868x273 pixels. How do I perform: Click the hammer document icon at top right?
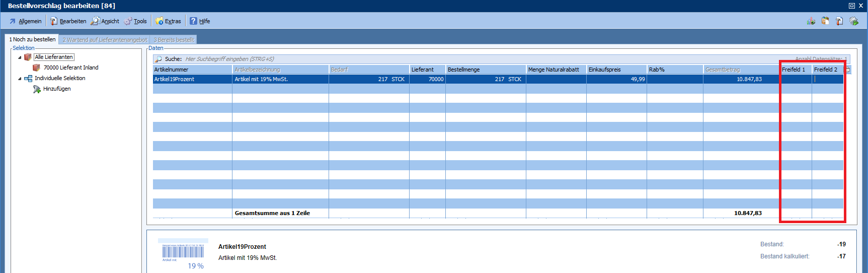click(x=839, y=21)
